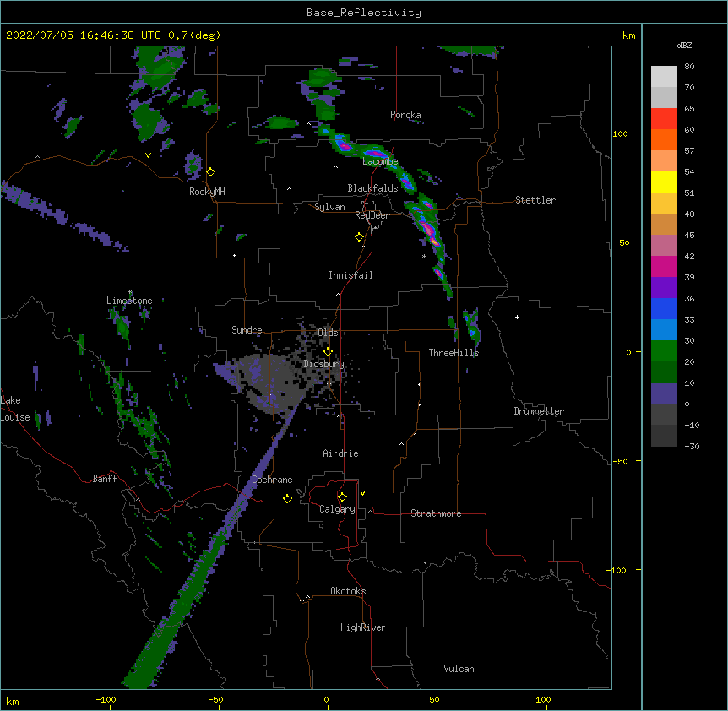The height and width of the screenshot is (711, 728).
Task: Click the 0 dBZ slate-blue legend swatch
Action: pyautogui.click(x=664, y=393)
